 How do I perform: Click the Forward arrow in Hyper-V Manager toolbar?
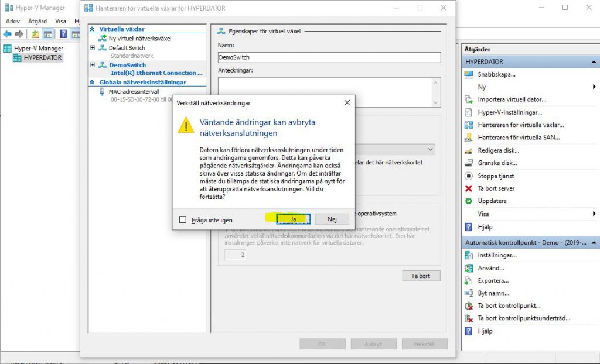pos(19,34)
